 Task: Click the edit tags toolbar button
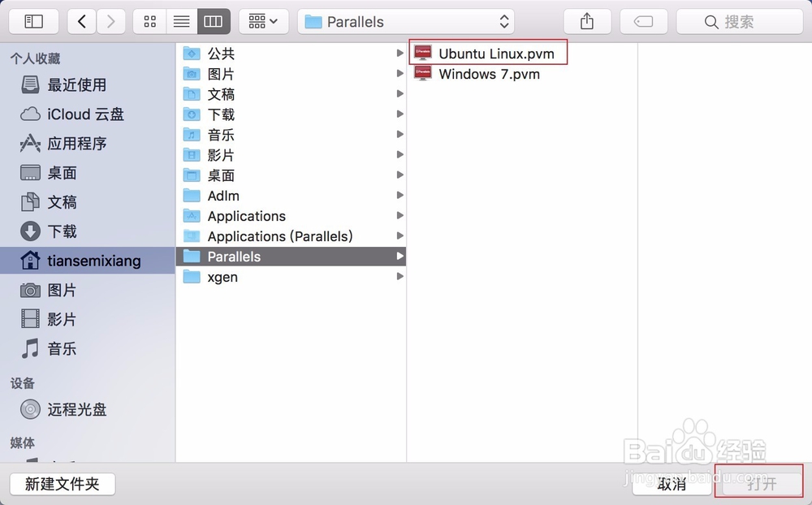pyautogui.click(x=643, y=21)
